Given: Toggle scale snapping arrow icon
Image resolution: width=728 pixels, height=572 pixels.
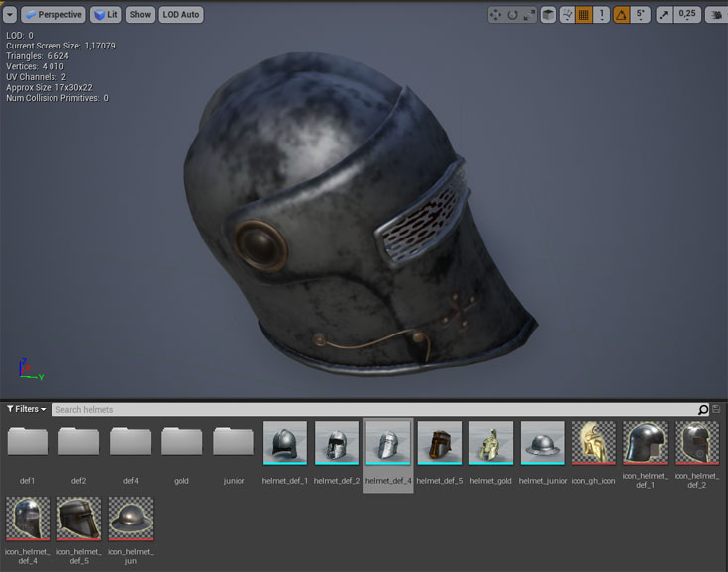Looking at the screenshot, I should pos(663,15).
